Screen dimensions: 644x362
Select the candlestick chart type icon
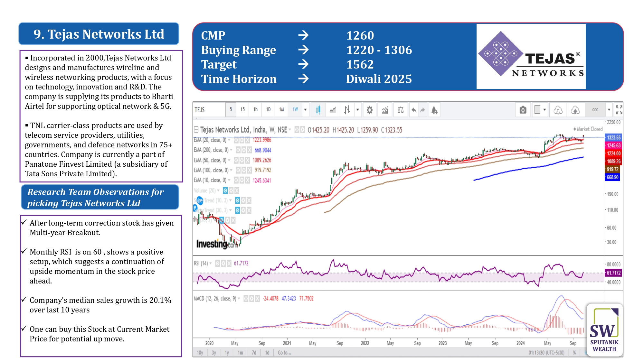pyautogui.click(x=318, y=110)
